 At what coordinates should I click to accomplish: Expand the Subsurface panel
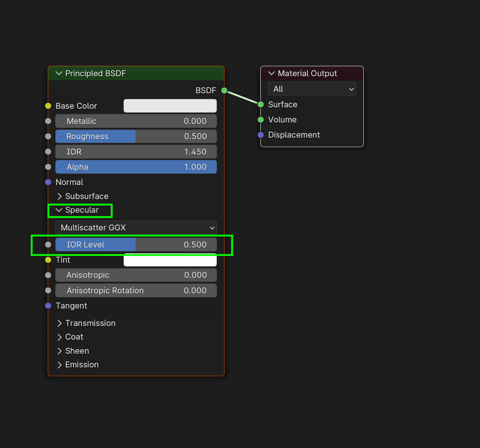(x=59, y=196)
